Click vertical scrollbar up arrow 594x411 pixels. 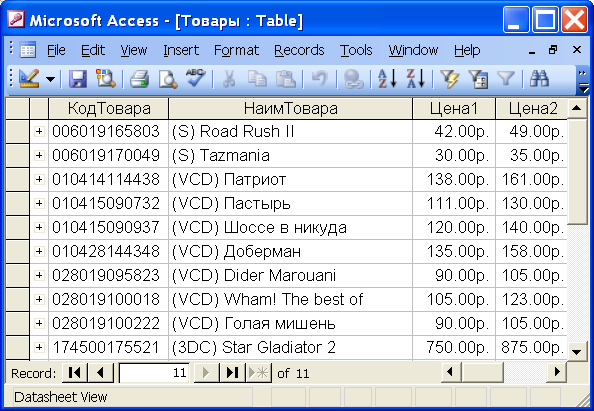577,108
